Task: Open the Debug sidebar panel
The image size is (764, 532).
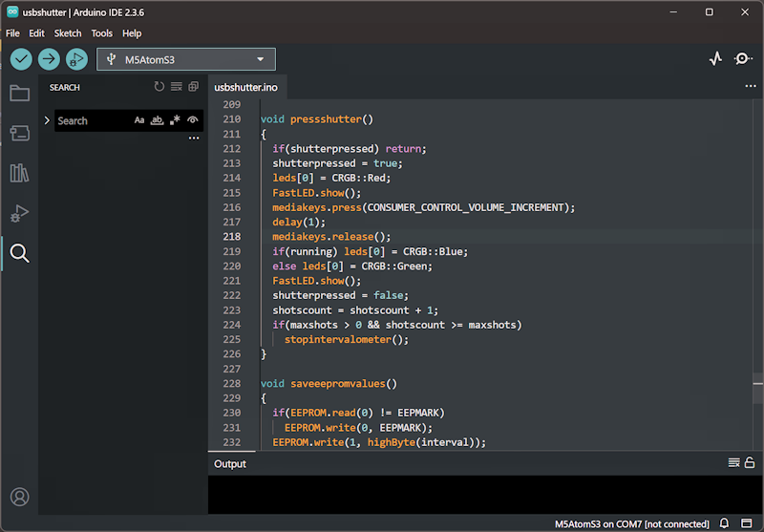Action: coord(19,213)
